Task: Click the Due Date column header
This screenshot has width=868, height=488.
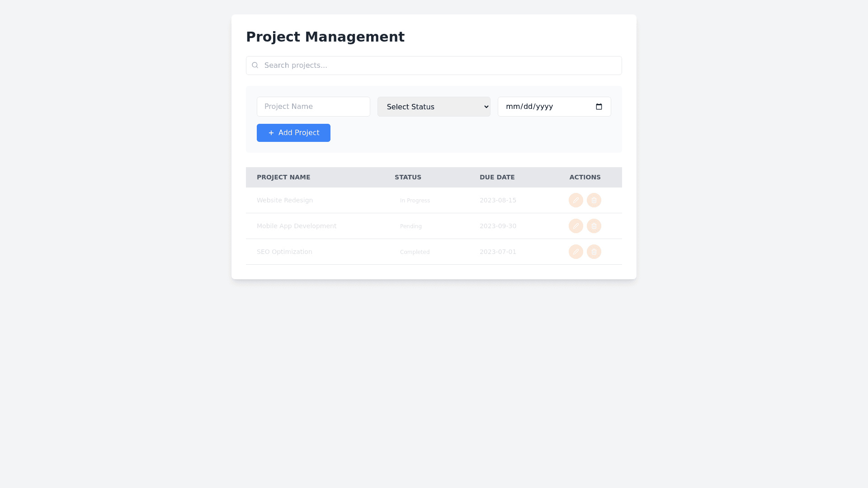Action: (497, 177)
